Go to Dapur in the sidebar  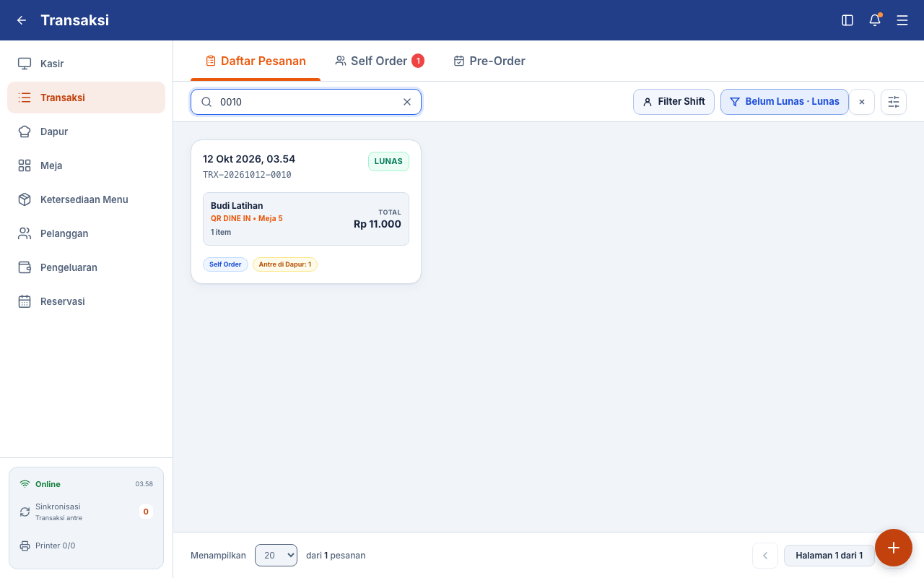(87, 131)
